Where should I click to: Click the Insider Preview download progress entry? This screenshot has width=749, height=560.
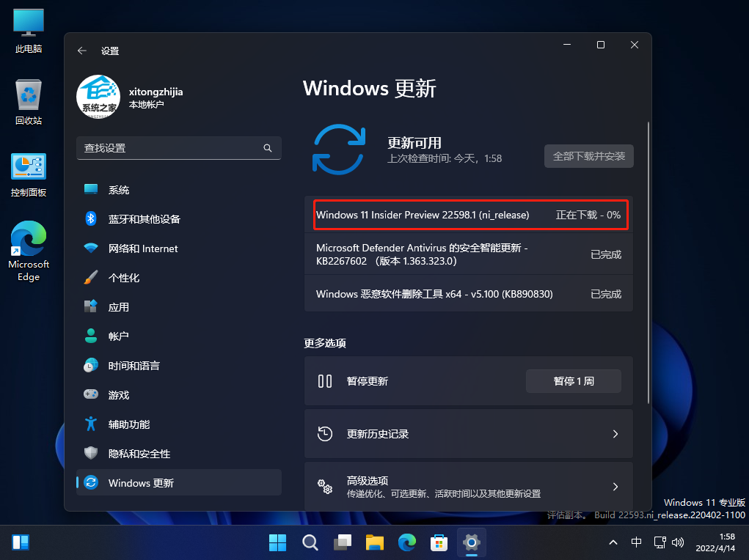tap(470, 214)
